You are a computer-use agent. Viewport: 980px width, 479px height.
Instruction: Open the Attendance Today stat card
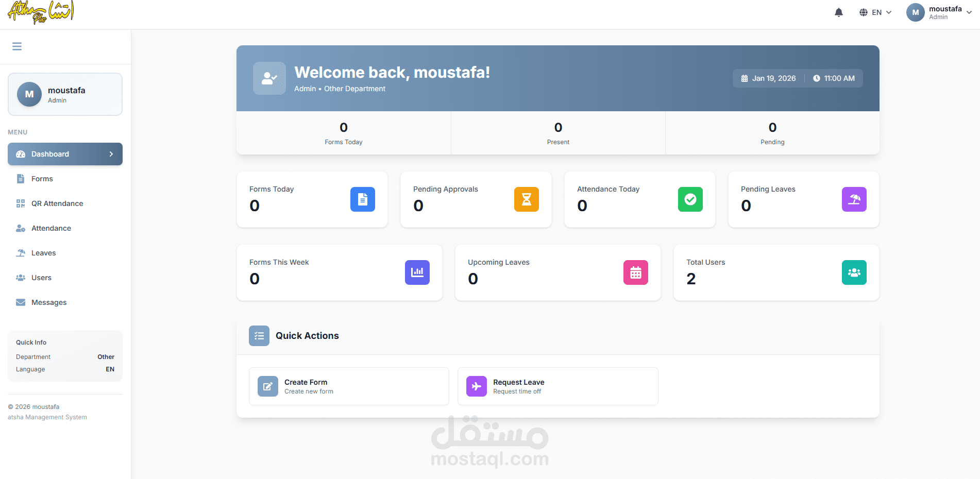[x=640, y=199]
